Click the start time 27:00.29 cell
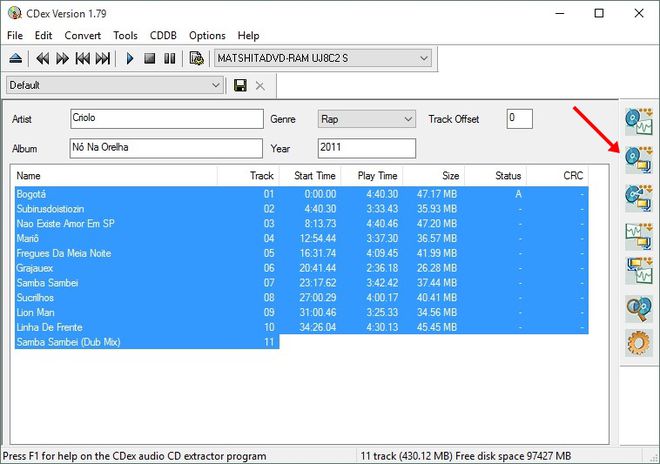This screenshot has width=660, height=464. [x=318, y=298]
